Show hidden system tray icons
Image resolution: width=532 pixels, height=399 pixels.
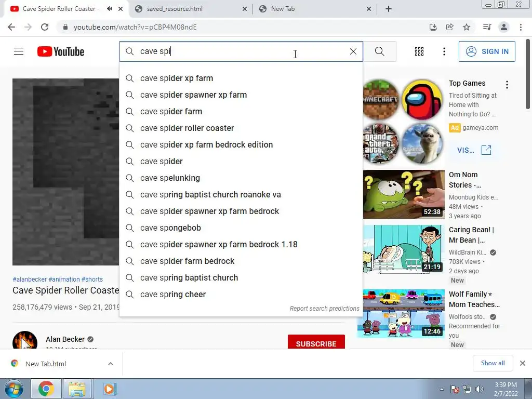coord(442,389)
